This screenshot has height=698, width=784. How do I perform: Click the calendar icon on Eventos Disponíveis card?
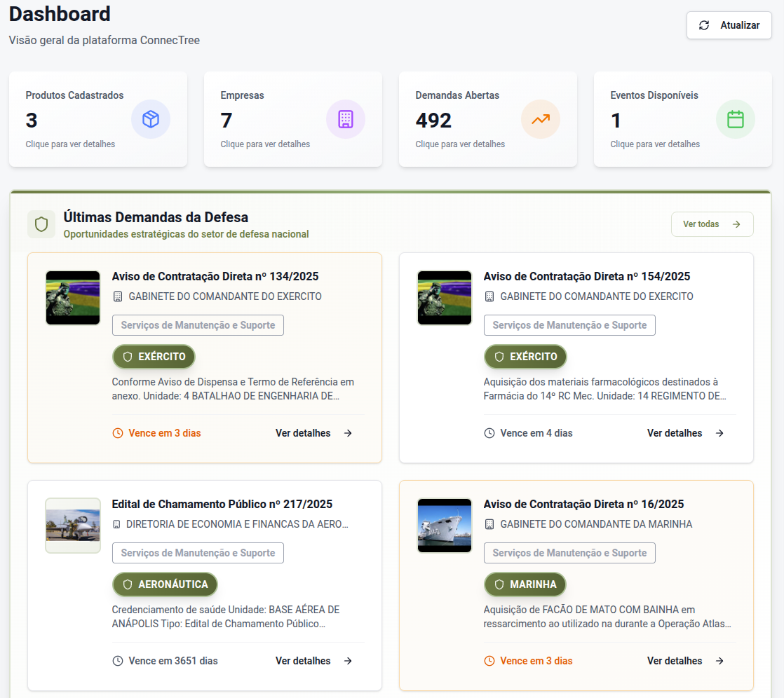[x=736, y=119]
